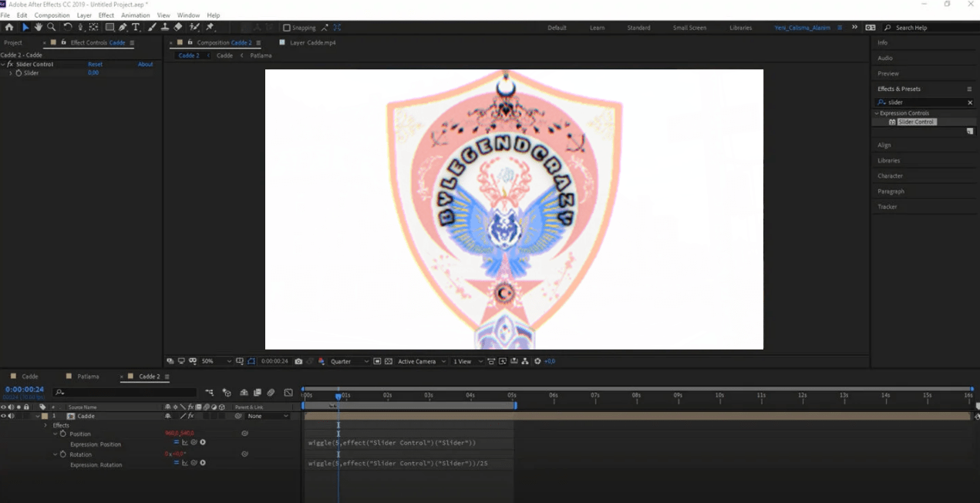Select the Rotation tool
The image size is (980, 503).
(x=67, y=27)
